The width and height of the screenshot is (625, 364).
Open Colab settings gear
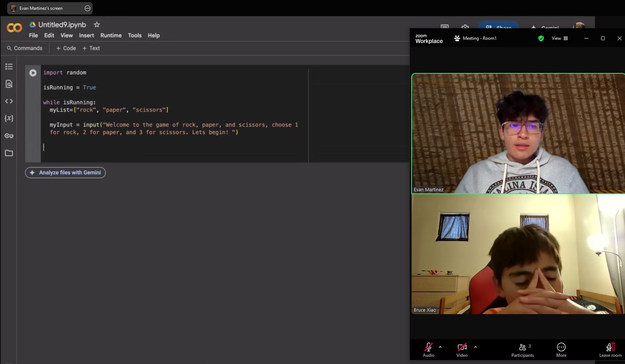[x=465, y=27]
